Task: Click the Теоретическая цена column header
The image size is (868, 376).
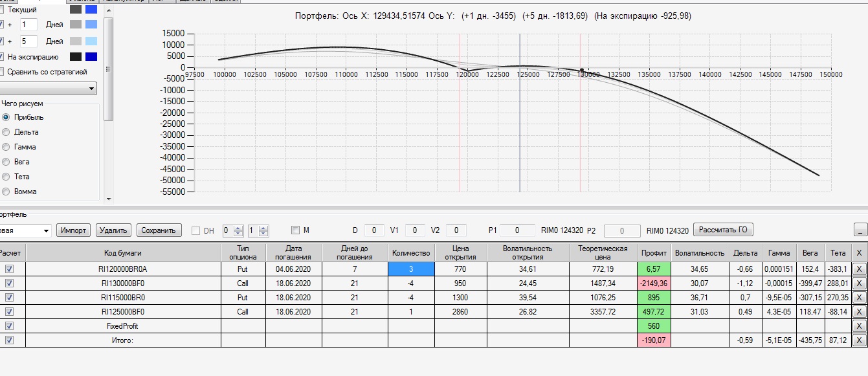Action: click(603, 252)
